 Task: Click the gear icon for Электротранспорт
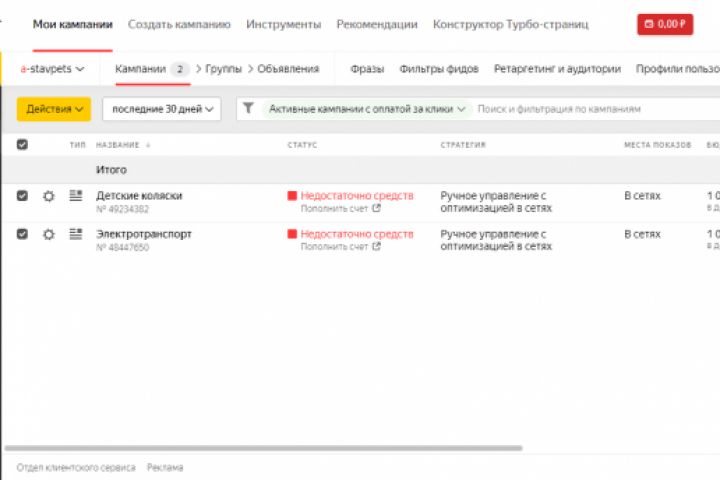pos(48,234)
